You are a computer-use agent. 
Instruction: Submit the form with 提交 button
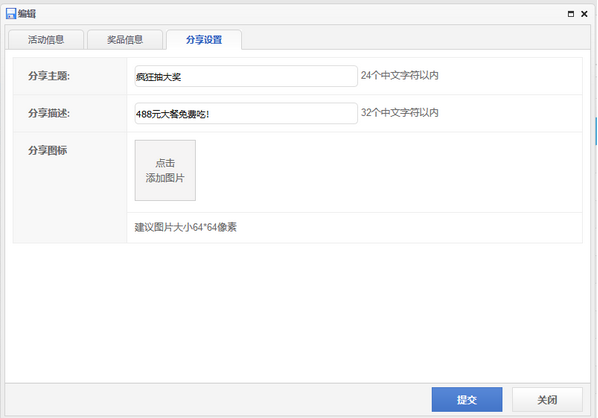coord(467,400)
